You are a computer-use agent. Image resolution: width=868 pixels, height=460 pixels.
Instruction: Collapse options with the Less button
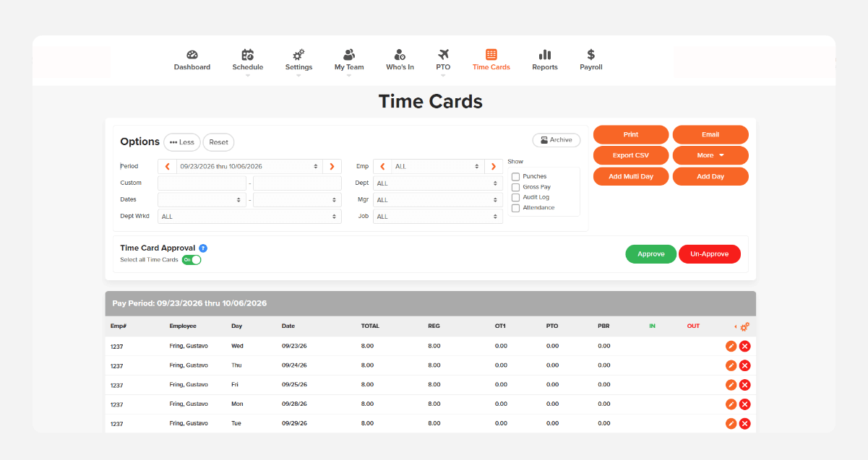point(182,142)
